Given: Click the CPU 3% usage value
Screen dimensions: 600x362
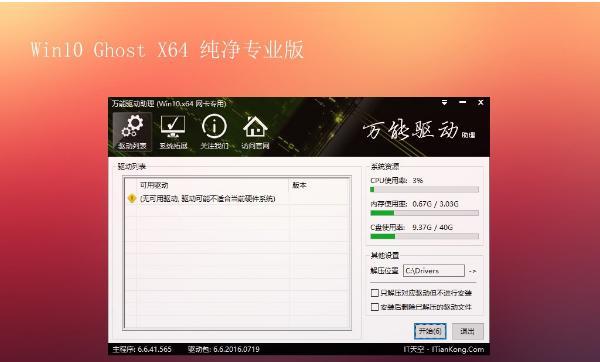Looking at the screenshot, I should point(417,180).
